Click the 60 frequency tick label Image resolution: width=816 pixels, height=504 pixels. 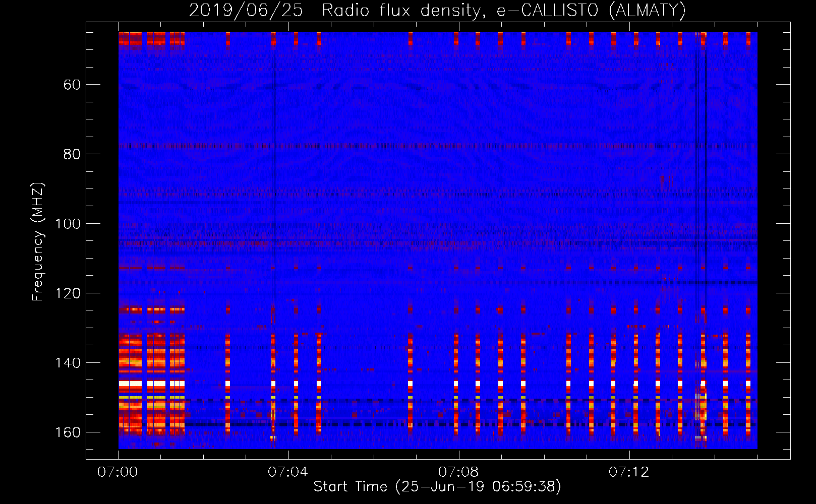click(x=72, y=85)
